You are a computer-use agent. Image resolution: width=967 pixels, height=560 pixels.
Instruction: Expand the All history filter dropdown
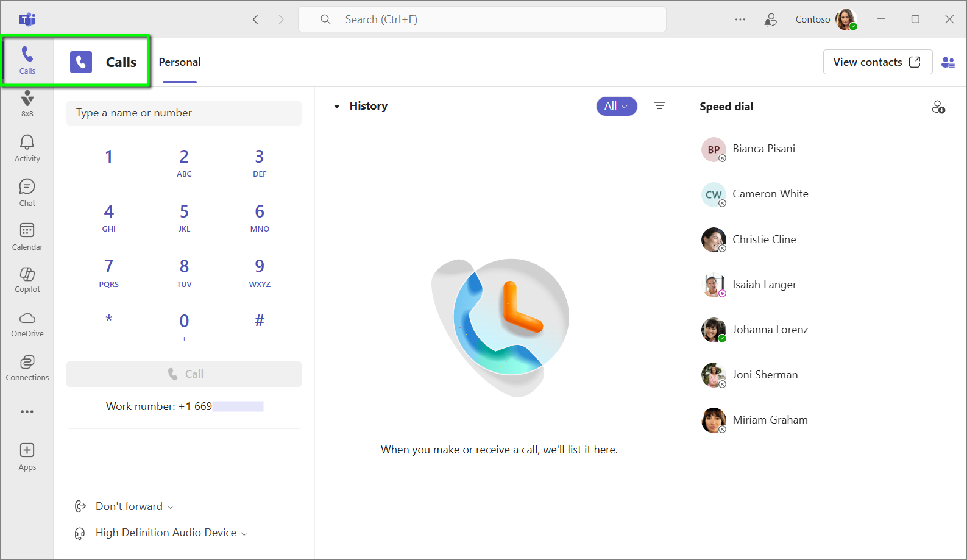[x=616, y=106]
